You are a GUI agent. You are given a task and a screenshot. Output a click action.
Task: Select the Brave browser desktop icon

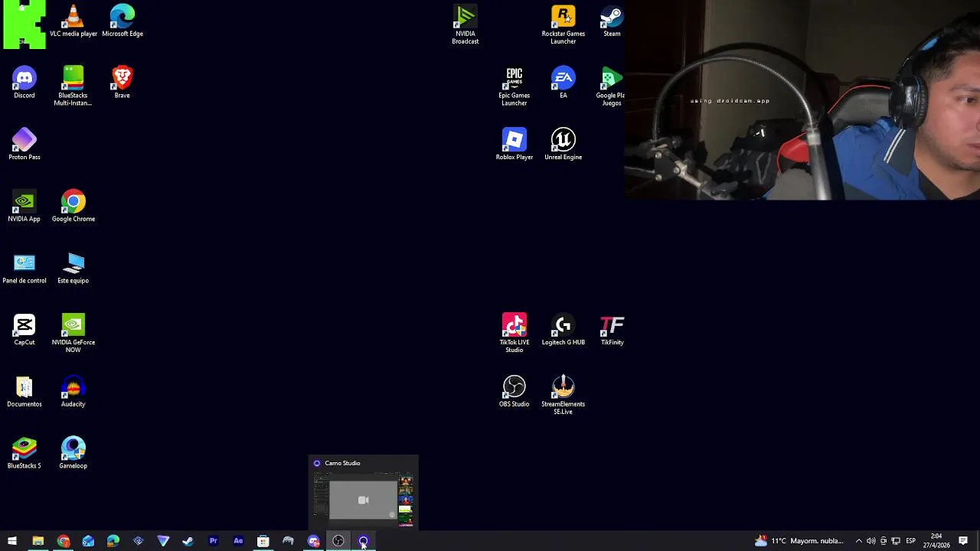pyautogui.click(x=122, y=83)
